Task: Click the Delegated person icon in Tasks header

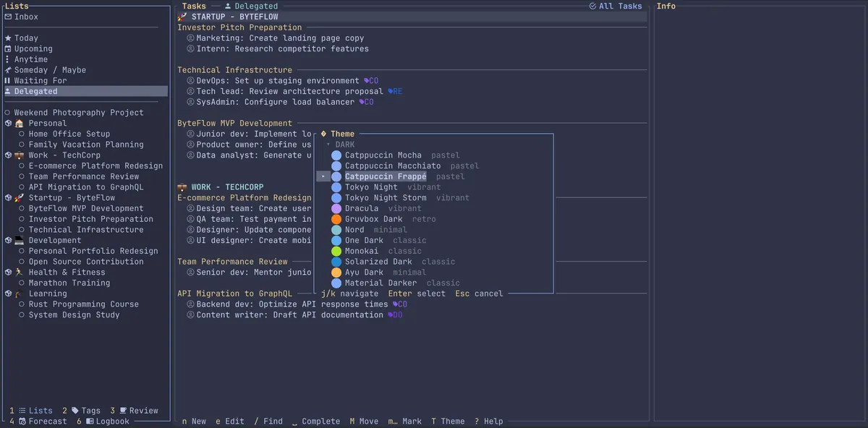Action: [229, 6]
